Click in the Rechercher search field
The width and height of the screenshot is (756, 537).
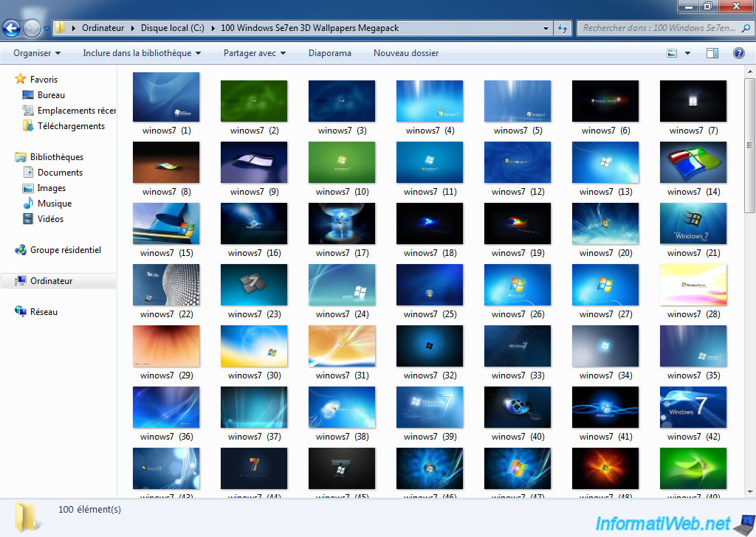[659, 28]
